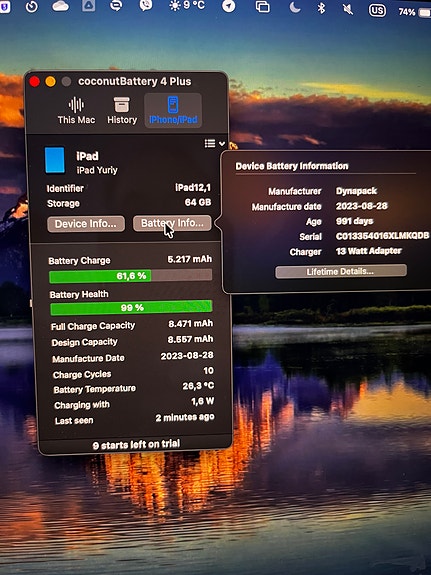Screen dimensions: 431x575
Task: Click the Battery Charge progress bar
Action: tap(131, 276)
